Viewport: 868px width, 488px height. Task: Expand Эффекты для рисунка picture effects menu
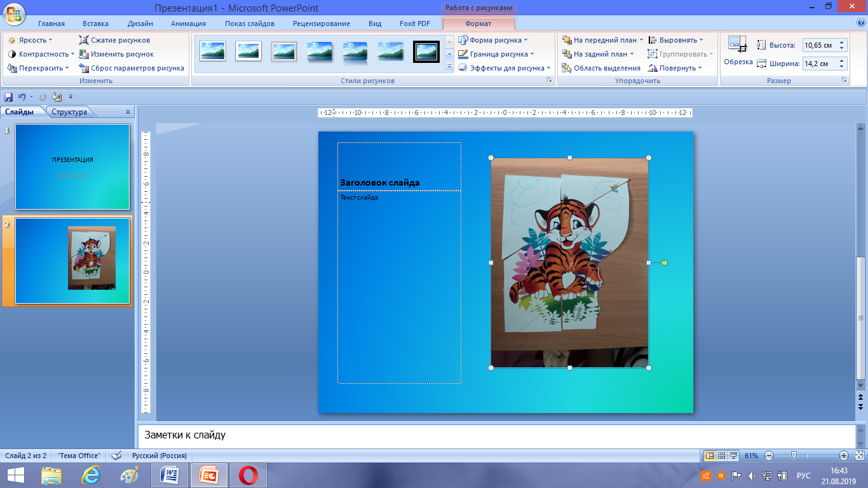505,68
